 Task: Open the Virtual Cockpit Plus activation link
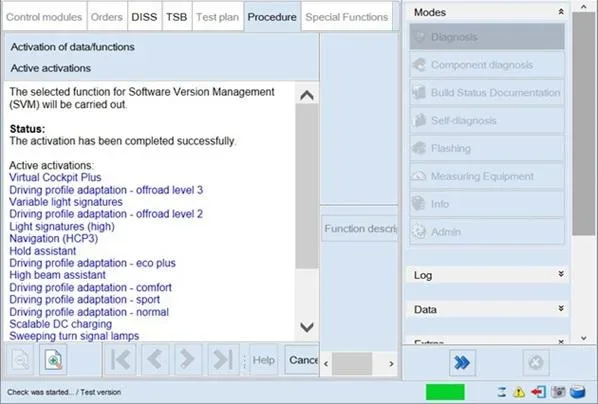pyautogui.click(x=55, y=177)
